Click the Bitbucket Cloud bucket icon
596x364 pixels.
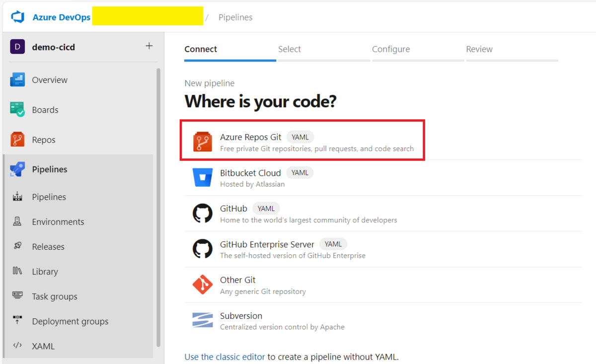point(203,177)
